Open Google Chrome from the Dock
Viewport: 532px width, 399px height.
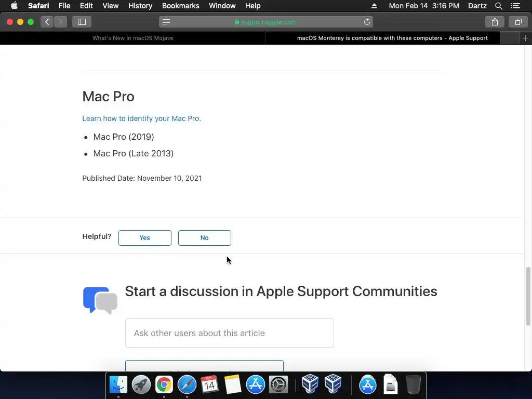(x=164, y=385)
